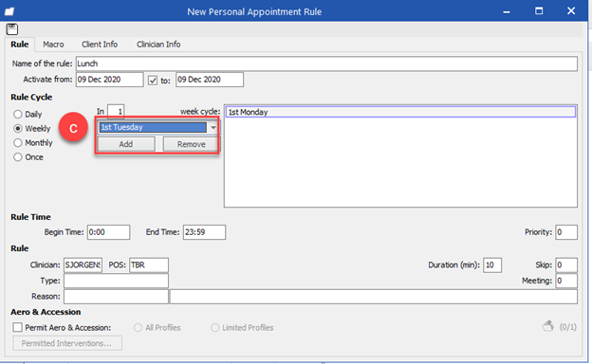Click the 'to' end date field
The width and height of the screenshot is (592, 364).
click(x=210, y=80)
